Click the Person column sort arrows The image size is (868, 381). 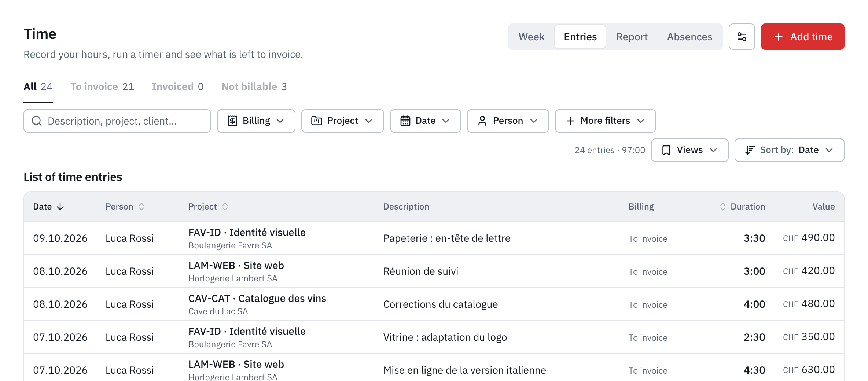tap(141, 207)
